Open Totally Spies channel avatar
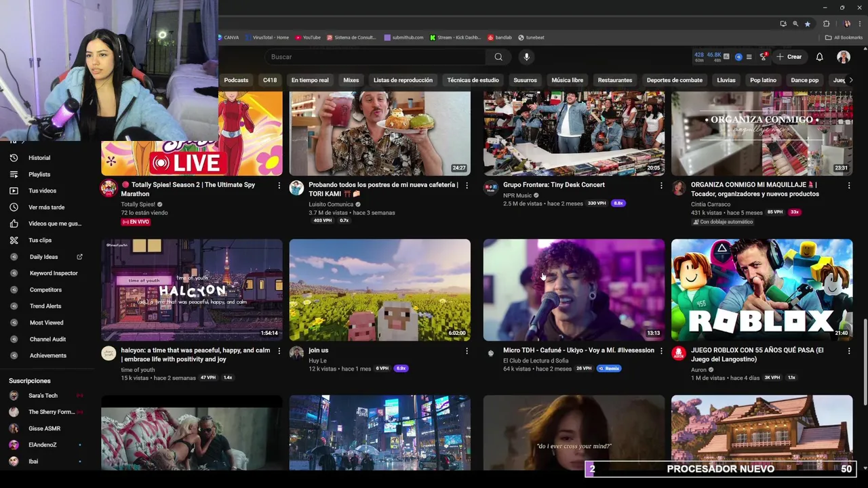868x488 pixels. [x=108, y=188]
